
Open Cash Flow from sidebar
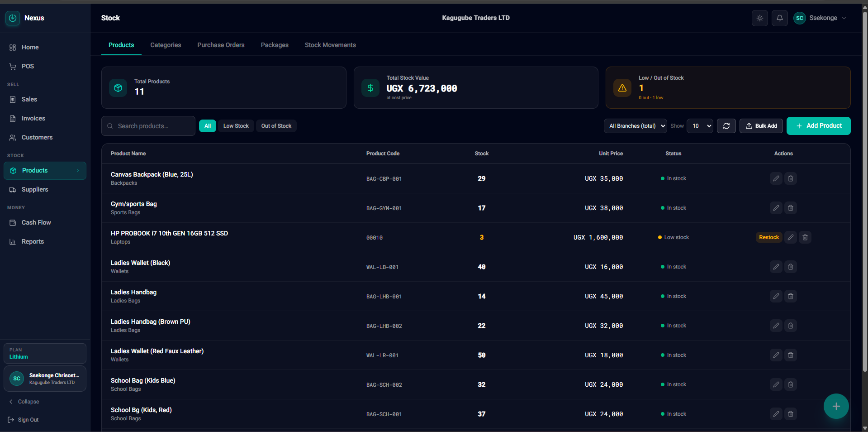pos(45,222)
